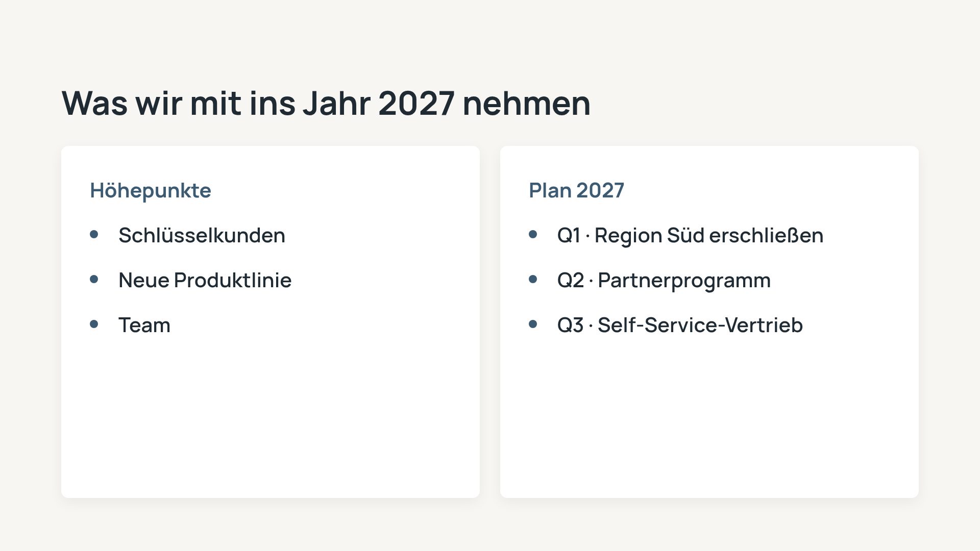The height and width of the screenshot is (551, 980).
Task: Click the bullet dot before Q1 item
Action: point(533,234)
